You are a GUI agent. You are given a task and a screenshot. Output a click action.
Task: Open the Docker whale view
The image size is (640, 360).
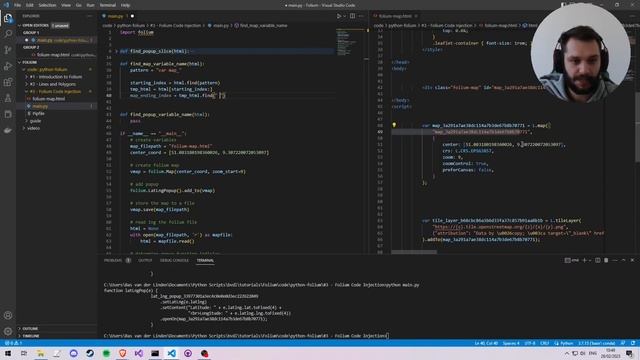coord(8,130)
